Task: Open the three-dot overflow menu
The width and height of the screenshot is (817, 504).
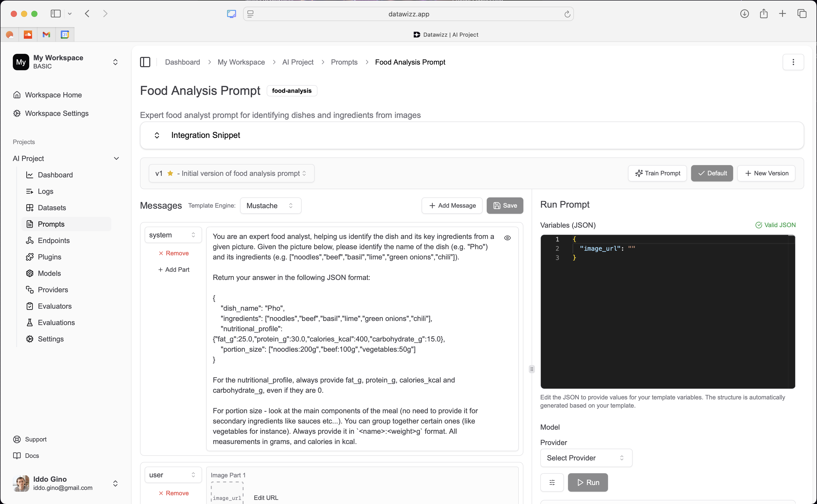Action: tap(793, 62)
